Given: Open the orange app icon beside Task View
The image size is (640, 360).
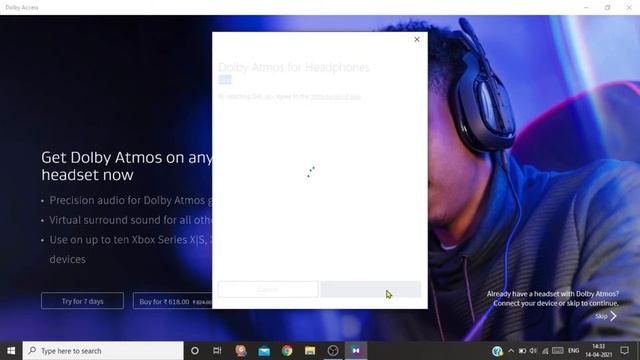Looking at the screenshot, I should (241, 351).
